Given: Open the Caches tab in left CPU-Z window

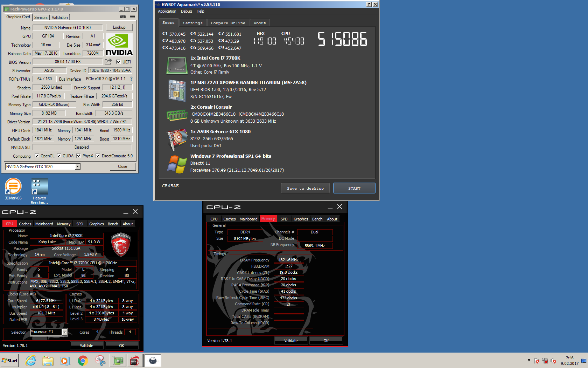Looking at the screenshot, I should point(25,224).
